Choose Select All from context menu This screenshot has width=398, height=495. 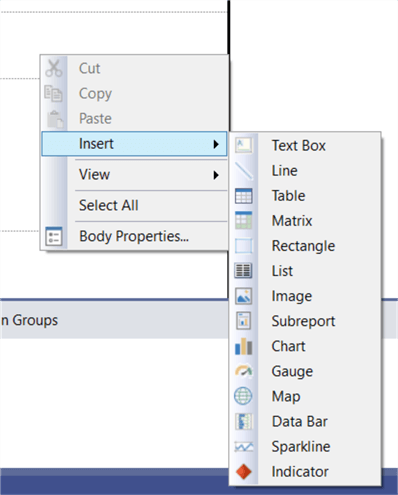(109, 205)
